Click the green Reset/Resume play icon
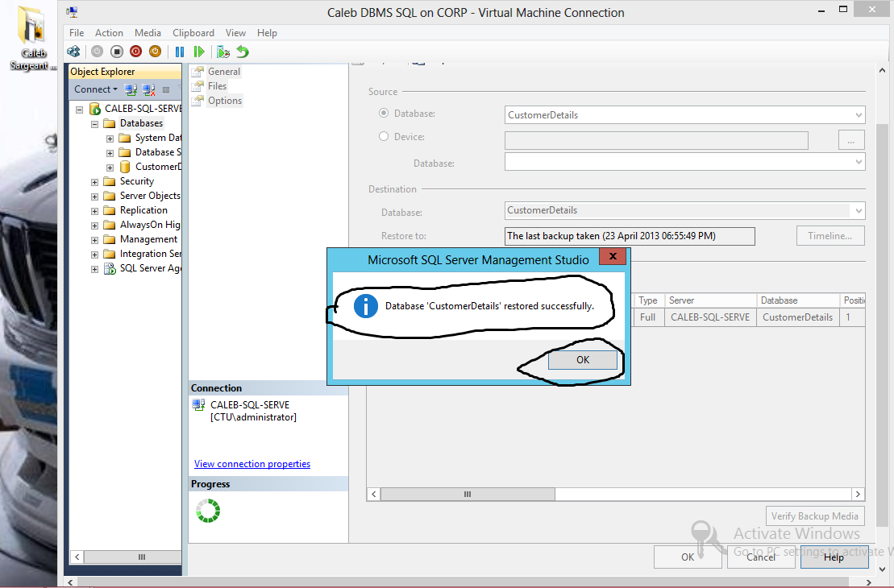This screenshot has height=588, width=894. point(199,52)
